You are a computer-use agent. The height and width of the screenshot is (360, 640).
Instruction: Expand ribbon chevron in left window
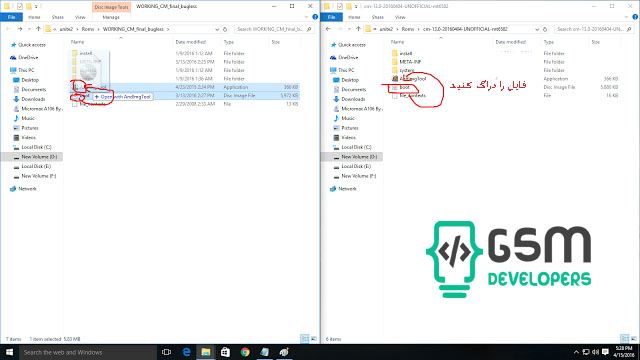point(307,17)
